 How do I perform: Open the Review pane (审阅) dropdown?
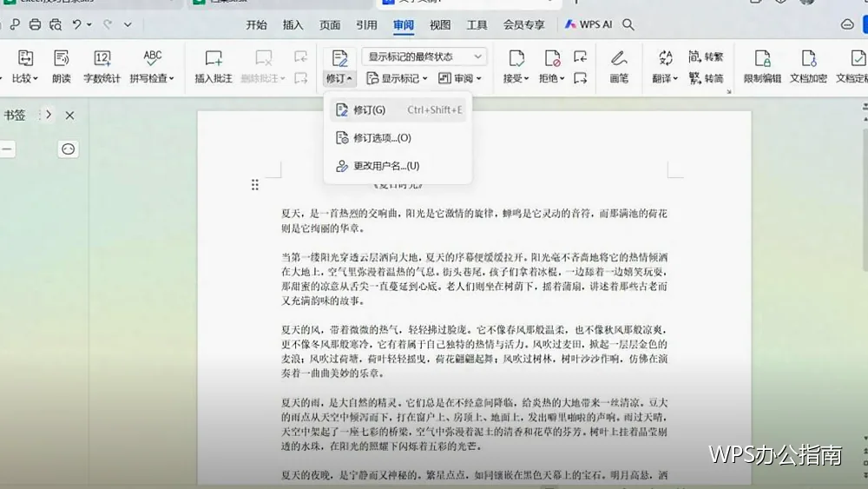coord(459,79)
